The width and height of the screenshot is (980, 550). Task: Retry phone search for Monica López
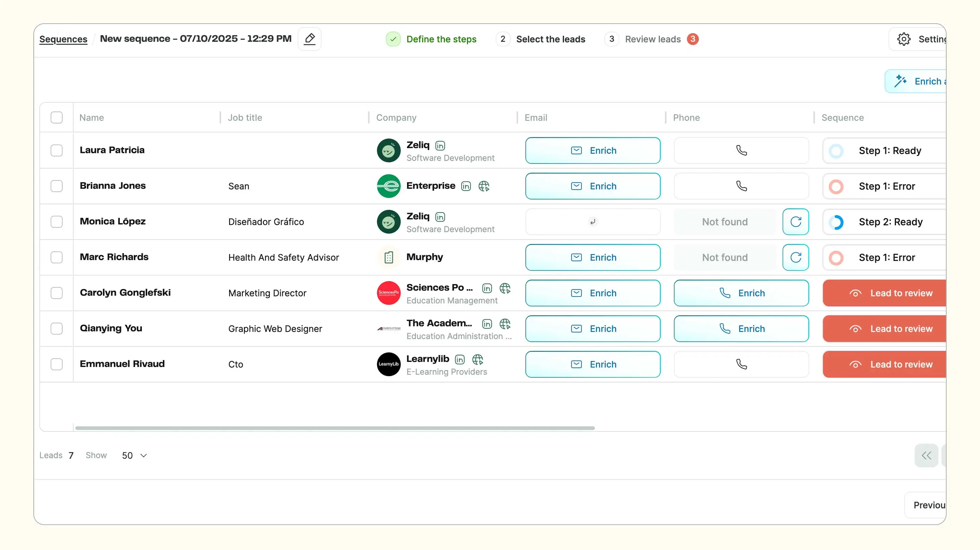pos(795,221)
